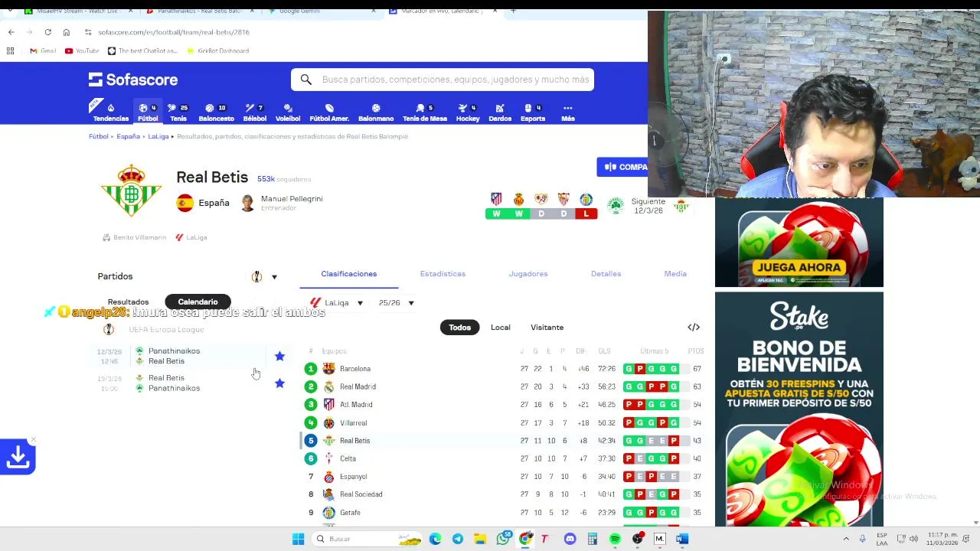Open the Espanyol row in standings
Image resolution: width=980 pixels, height=551 pixels.
(504, 476)
